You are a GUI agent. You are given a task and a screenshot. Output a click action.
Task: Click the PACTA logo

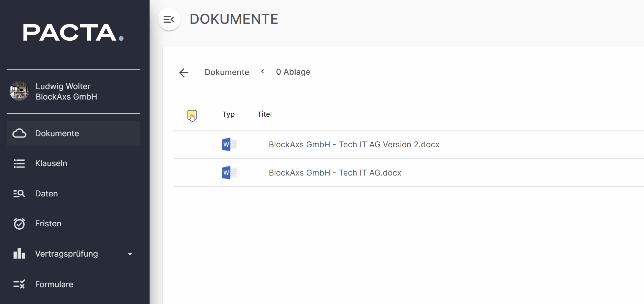pos(73,33)
